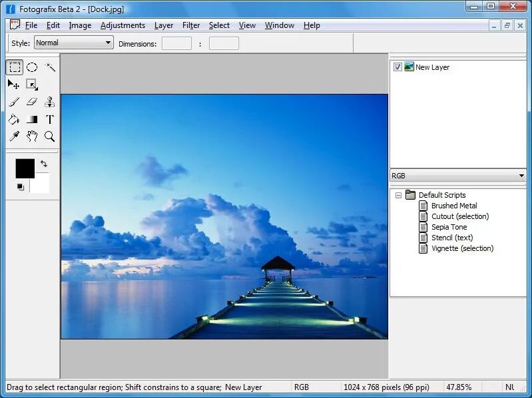Select the Move tool
Image resolution: width=532 pixels, height=398 pixels.
14,85
